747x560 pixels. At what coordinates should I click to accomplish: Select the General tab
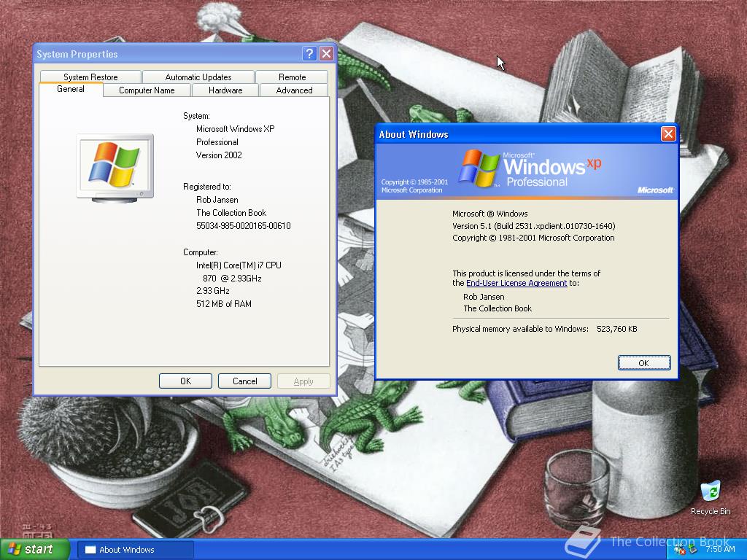71,89
